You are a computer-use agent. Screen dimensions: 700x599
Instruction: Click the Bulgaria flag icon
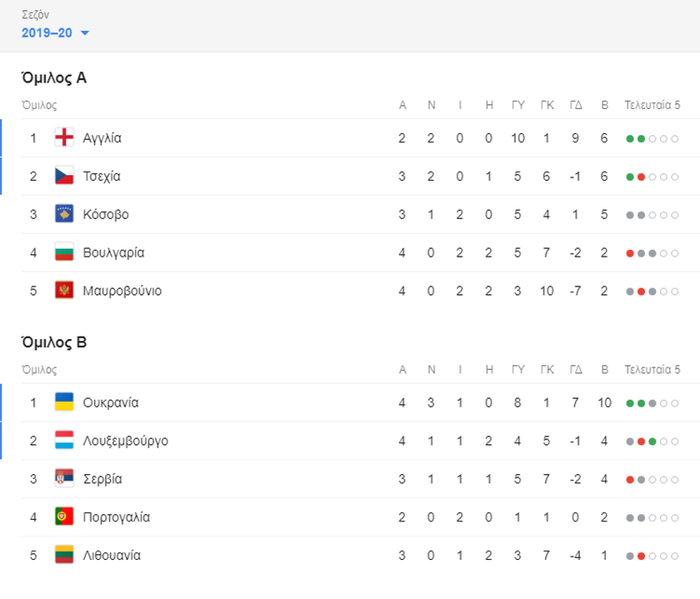pos(64,252)
